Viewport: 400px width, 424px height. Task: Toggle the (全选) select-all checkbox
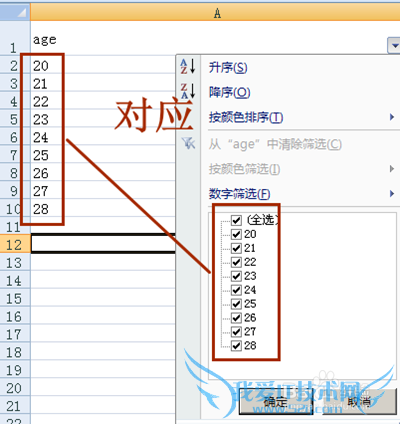tap(236, 220)
